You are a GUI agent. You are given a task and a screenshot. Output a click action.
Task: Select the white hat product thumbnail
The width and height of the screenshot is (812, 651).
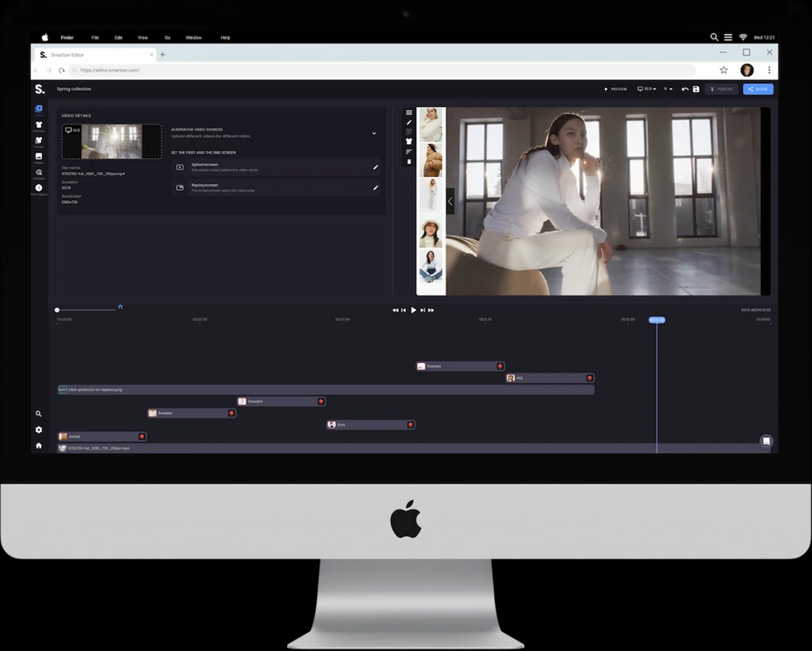click(x=431, y=231)
